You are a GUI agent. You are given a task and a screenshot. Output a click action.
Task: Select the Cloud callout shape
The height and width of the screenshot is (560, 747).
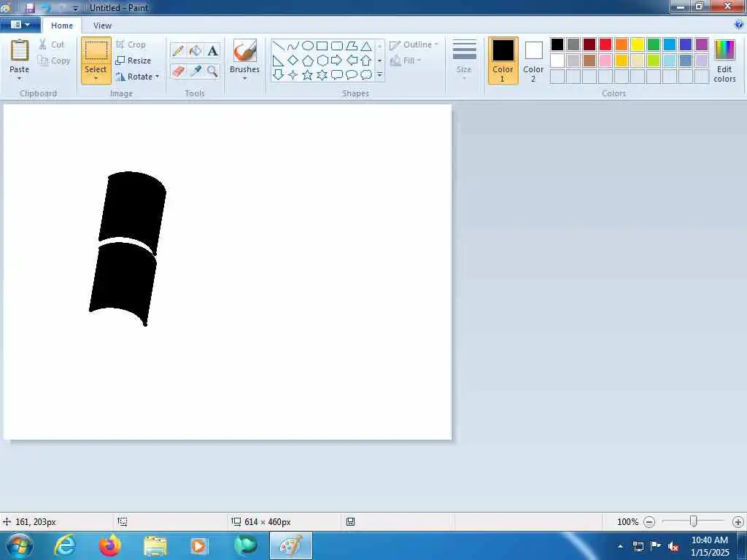click(366, 75)
